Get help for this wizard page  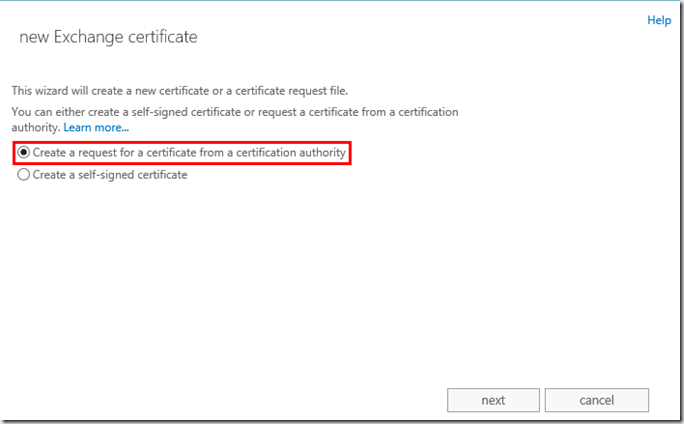coord(659,20)
